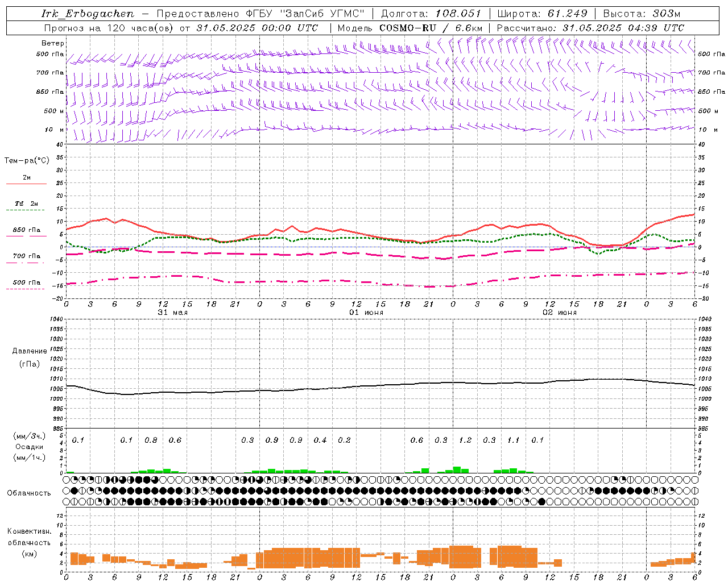Click the "10 м" wind level label at left

[x=55, y=130]
